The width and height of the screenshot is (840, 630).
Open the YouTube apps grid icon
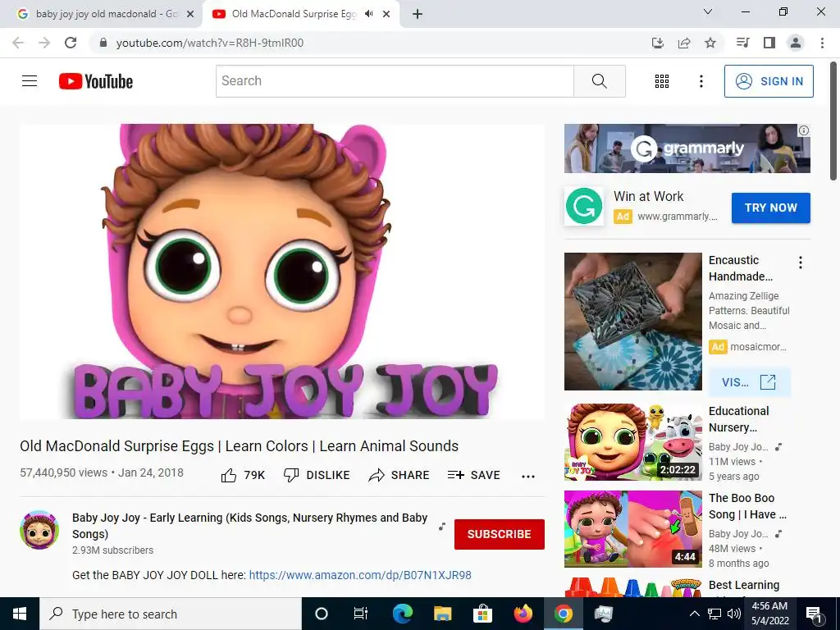click(662, 81)
